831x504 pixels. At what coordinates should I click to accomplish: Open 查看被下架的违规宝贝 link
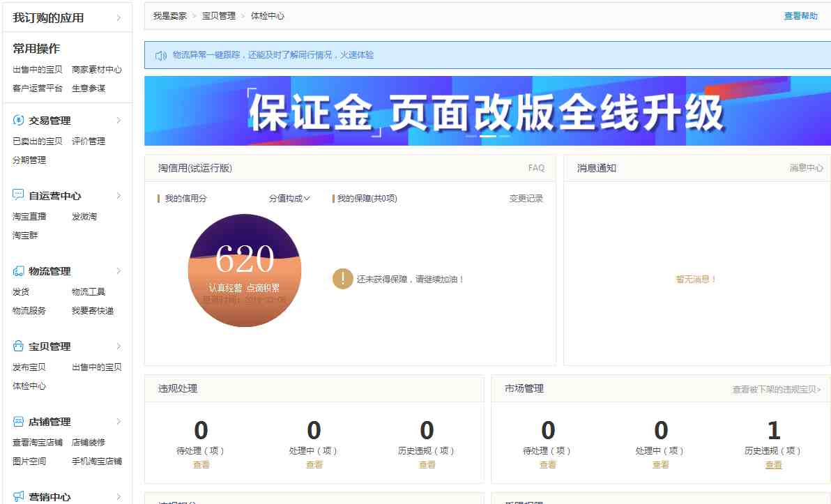777,389
